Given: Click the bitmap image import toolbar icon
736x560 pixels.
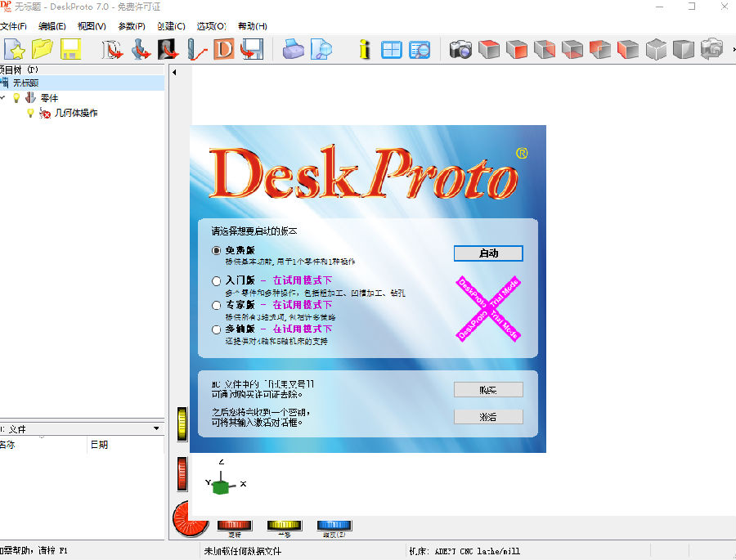Looking at the screenshot, I should (x=168, y=49).
